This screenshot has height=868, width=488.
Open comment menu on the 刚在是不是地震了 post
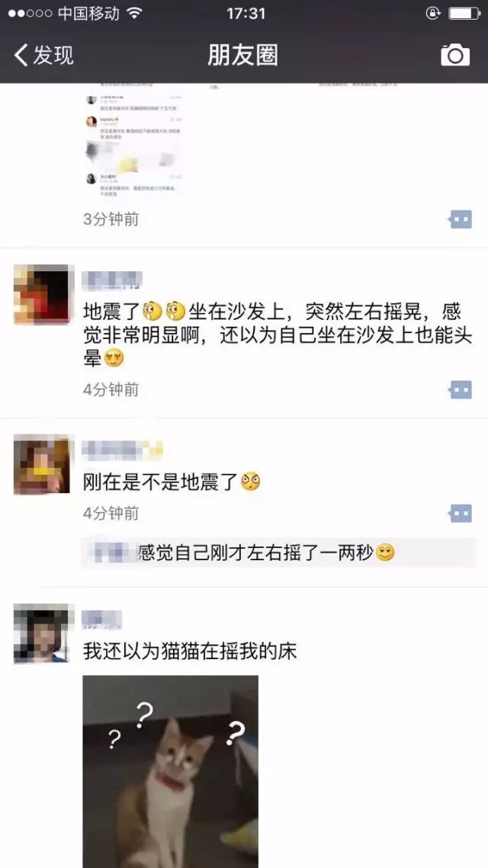[460, 514]
